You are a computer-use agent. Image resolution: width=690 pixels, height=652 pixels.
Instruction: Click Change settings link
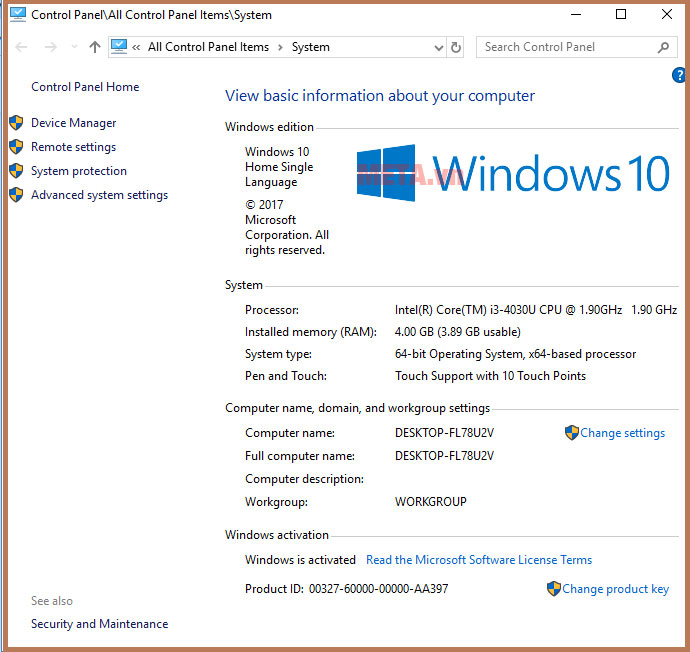click(x=622, y=433)
